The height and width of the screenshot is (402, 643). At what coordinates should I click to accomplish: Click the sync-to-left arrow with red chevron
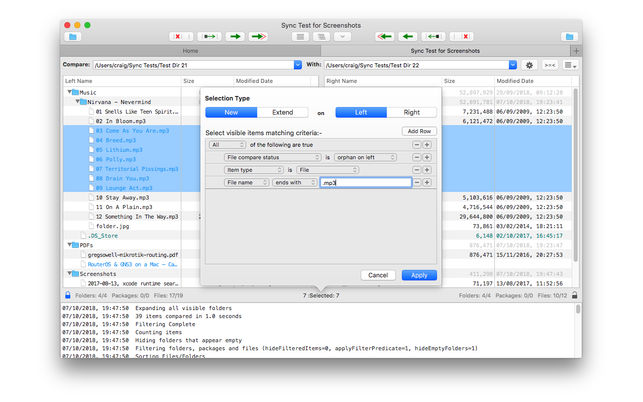(x=384, y=37)
